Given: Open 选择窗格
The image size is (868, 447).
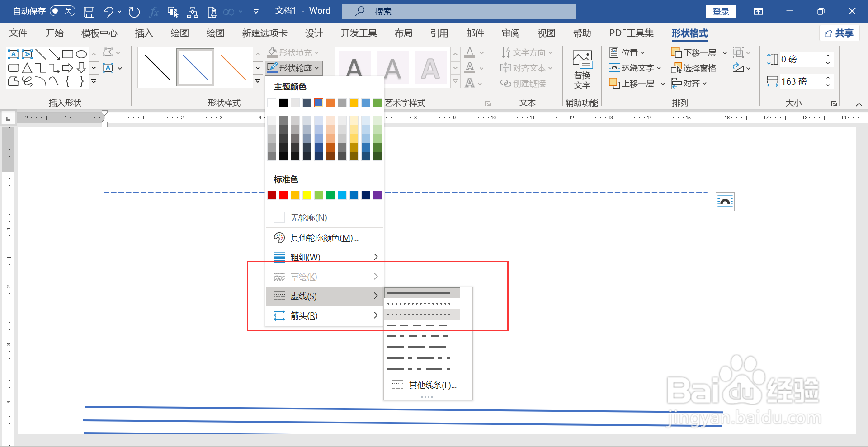Looking at the screenshot, I should 694,68.
